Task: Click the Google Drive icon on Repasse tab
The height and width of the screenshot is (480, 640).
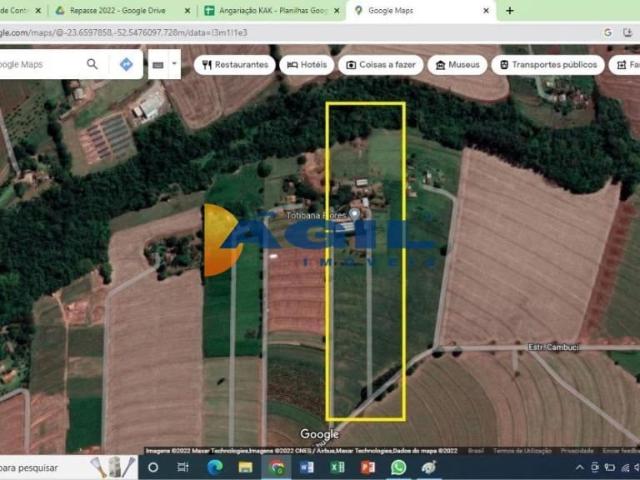Action: tap(60, 11)
